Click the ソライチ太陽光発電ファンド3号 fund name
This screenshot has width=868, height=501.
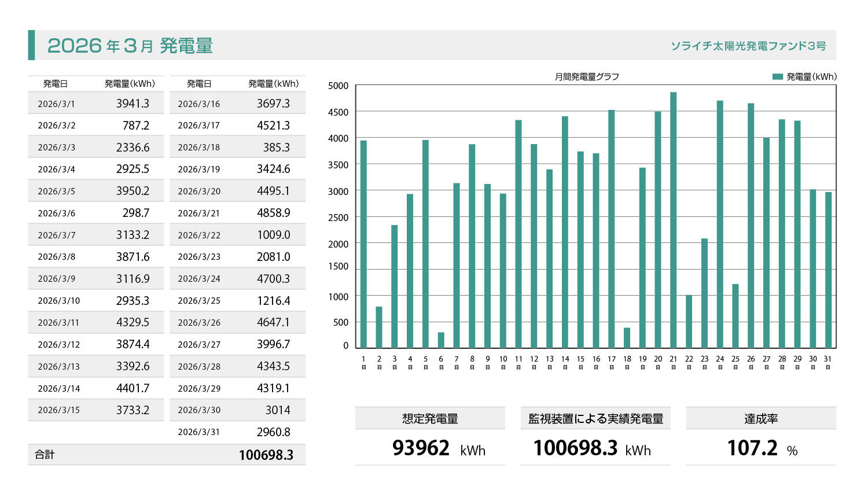748,46
